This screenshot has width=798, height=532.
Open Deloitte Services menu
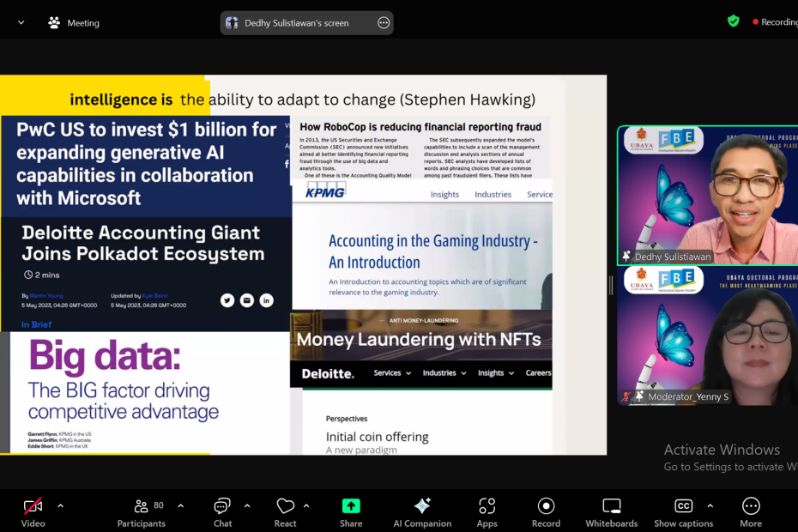(x=392, y=373)
